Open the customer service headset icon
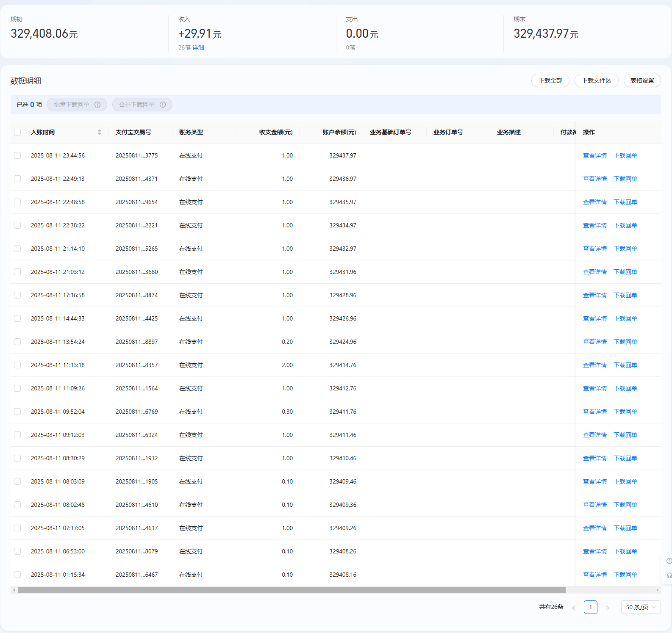 669,575
